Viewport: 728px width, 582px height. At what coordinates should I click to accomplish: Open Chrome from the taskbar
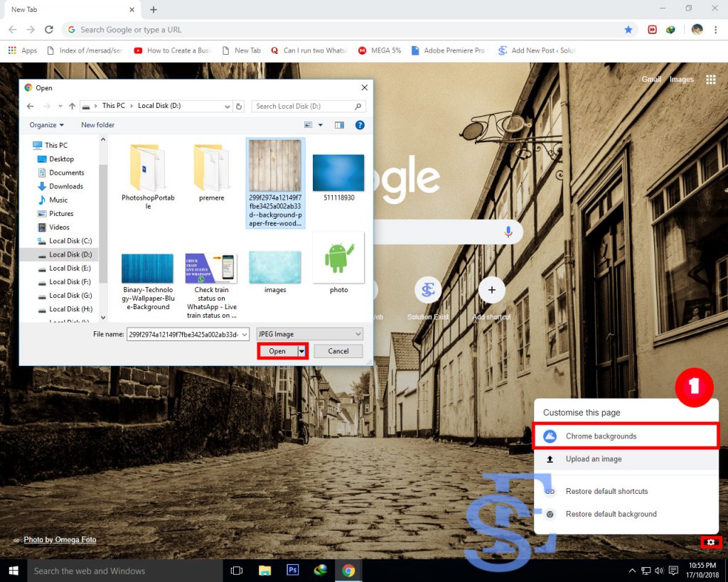pos(348,569)
